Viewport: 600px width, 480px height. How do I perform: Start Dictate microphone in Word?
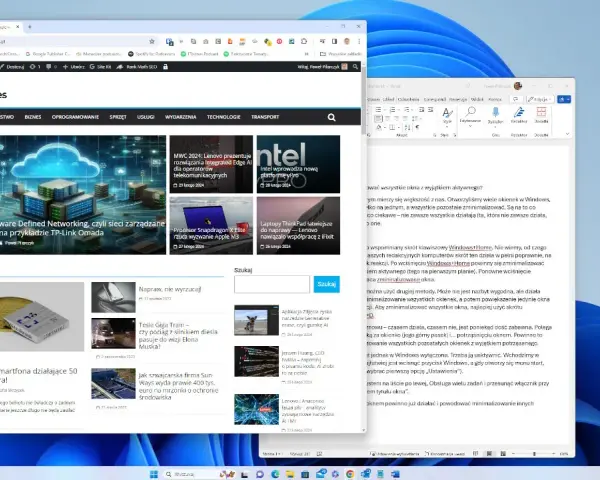tap(495, 116)
